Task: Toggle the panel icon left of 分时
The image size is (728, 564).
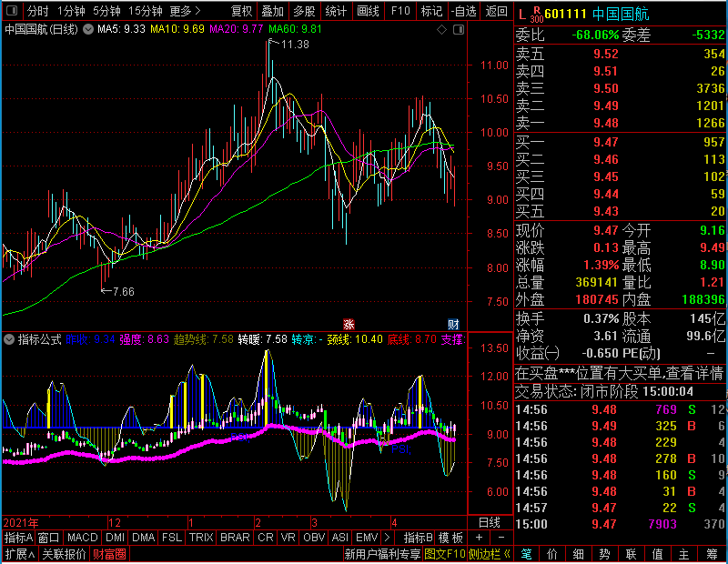Action: coord(12,10)
